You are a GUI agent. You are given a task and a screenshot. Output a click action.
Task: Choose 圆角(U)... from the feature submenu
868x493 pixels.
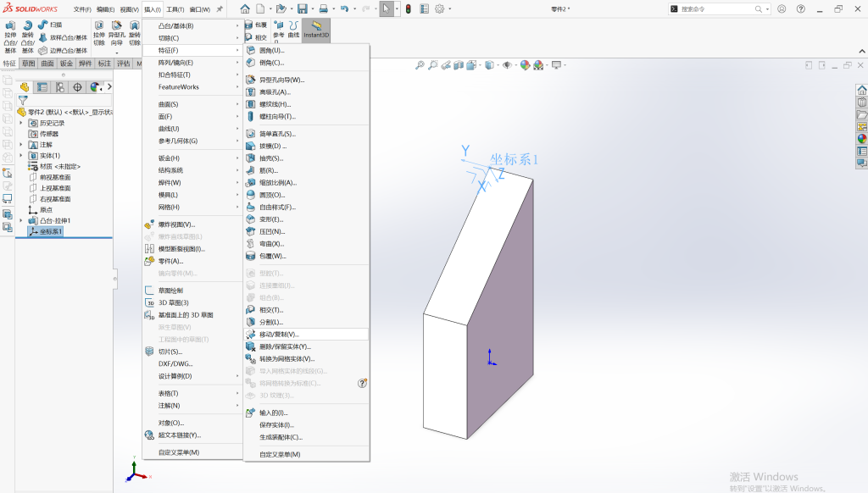tap(306, 50)
